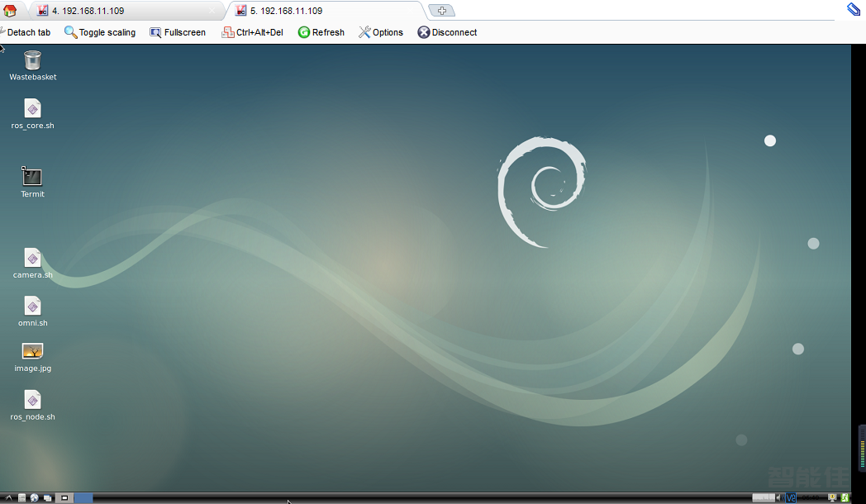The height and width of the screenshot is (504, 866).
Task: Select the ros_core.sh script icon
Action: [x=32, y=109]
